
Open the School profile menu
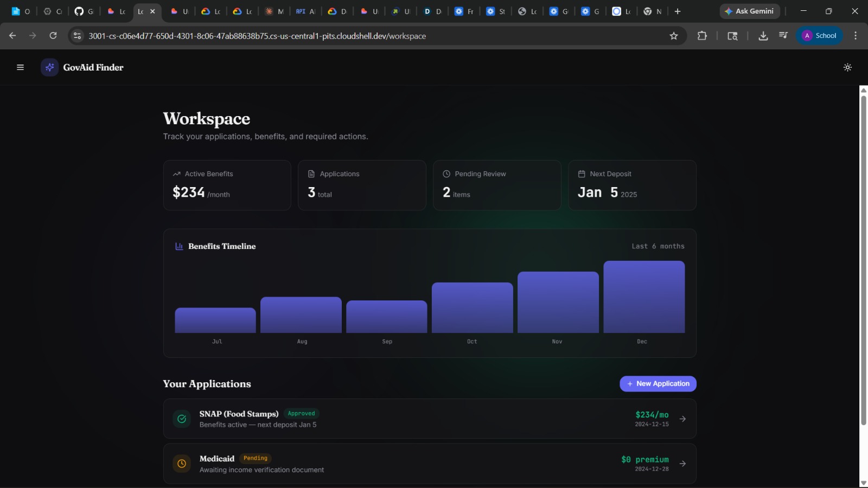(819, 36)
